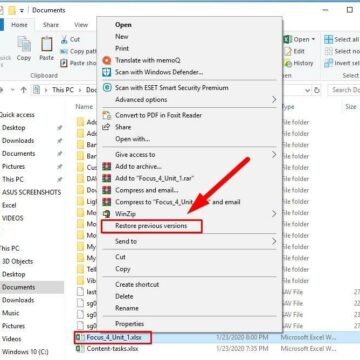This screenshot has width=360, height=360.
Task: Click the Paste shortcut ribbon item
Action: pos(79,63)
